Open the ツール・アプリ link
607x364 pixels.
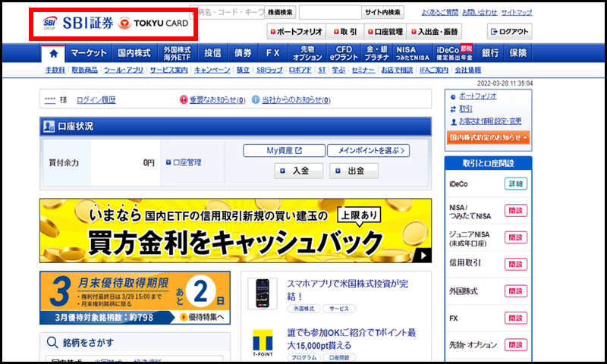[123, 70]
